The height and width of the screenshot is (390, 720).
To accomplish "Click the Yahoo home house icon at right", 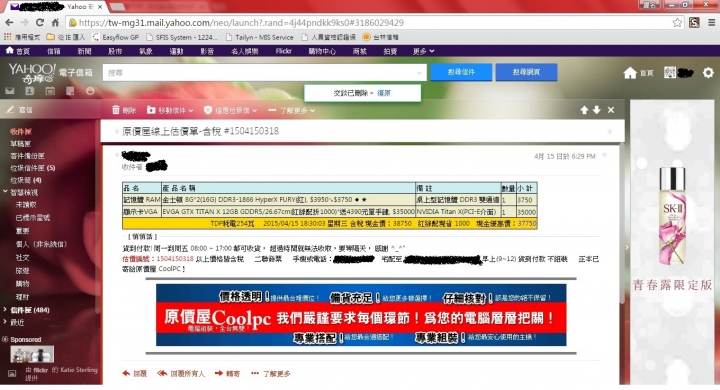I will (x=630, y=73).
